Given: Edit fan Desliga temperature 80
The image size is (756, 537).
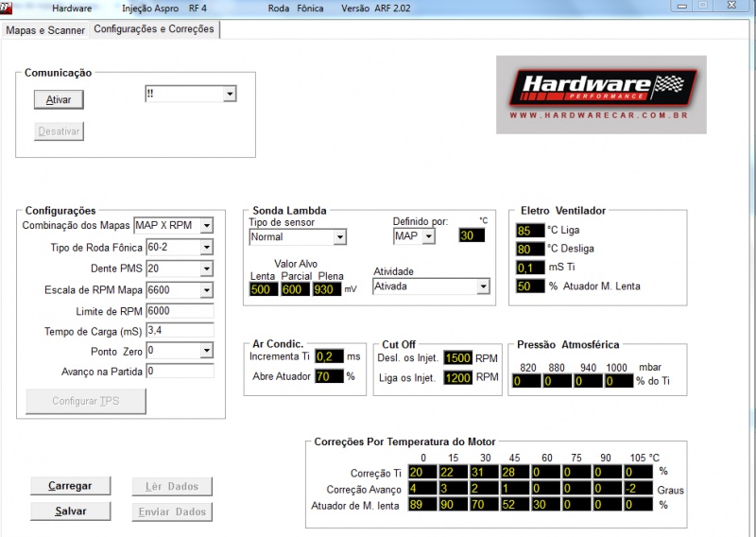Looking at the screenshot, I should coord(530,249).
